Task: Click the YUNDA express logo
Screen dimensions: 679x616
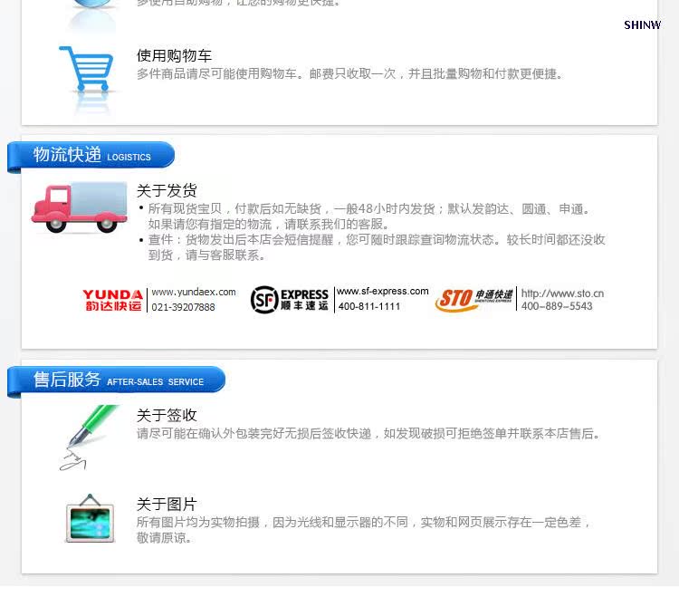Action: click(112, 300)
